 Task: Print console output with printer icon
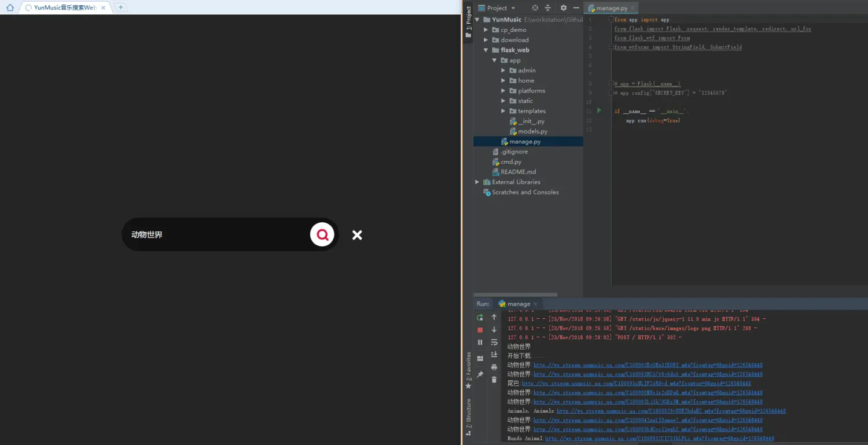[x=494, y=367]
